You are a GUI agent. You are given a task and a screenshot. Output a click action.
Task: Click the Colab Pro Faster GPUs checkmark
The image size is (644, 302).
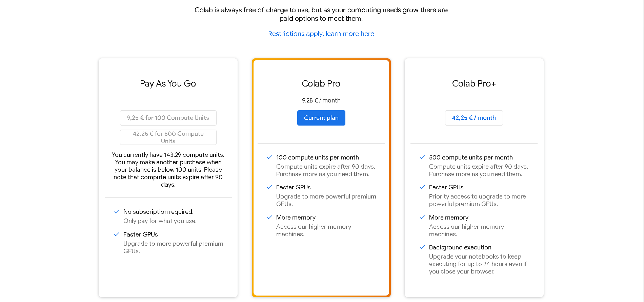(269, 187)
